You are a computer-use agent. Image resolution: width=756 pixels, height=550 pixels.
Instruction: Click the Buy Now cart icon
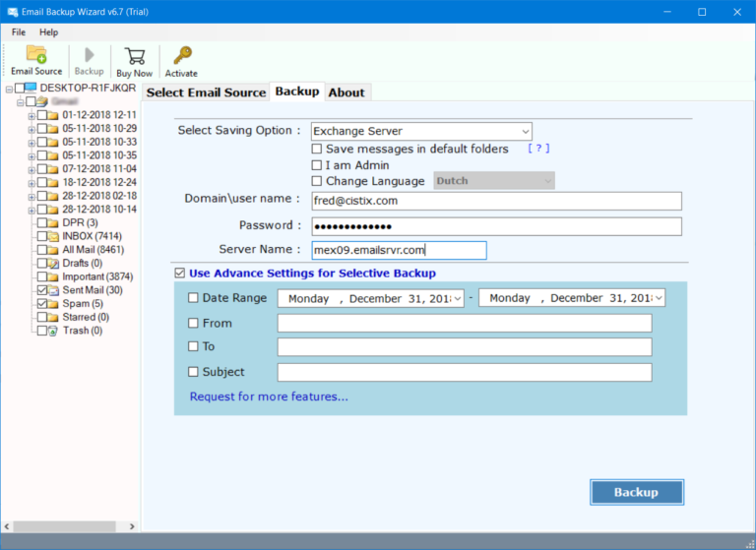135,55
